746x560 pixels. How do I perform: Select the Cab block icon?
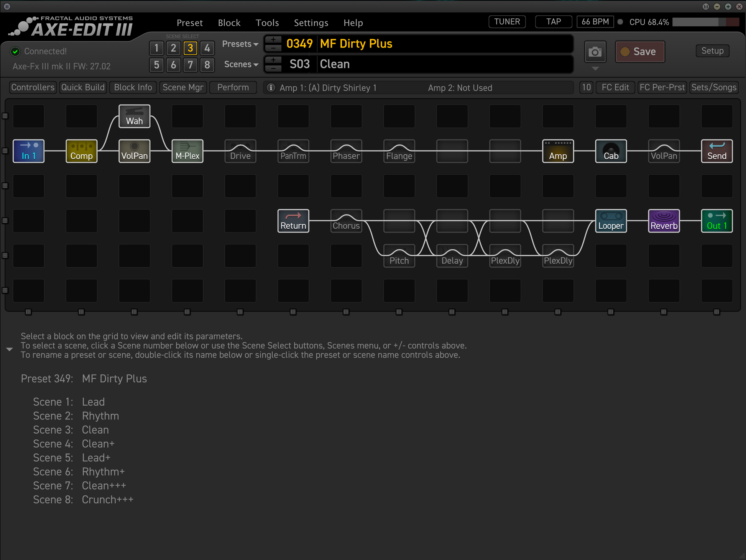point(611,151)
